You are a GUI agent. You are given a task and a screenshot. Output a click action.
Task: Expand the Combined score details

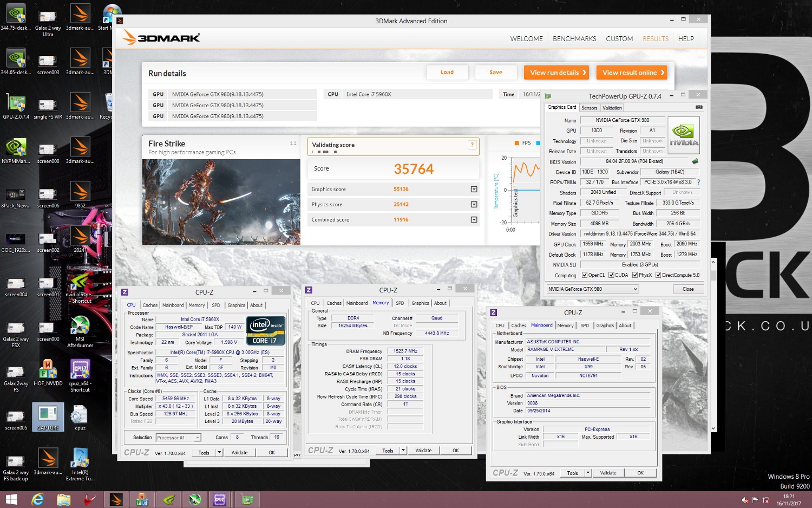click(474, 219)
